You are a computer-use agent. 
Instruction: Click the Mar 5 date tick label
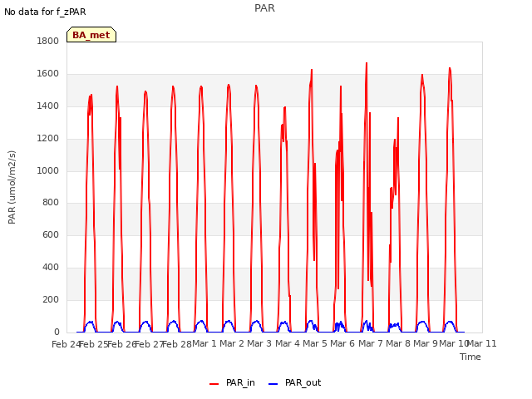(x=315, y=343)
